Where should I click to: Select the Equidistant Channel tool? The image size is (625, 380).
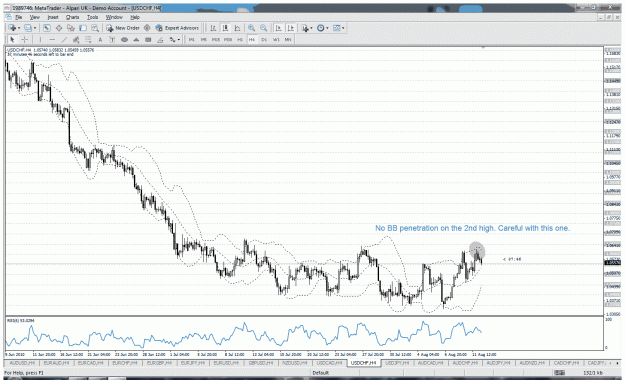(76, 39)
